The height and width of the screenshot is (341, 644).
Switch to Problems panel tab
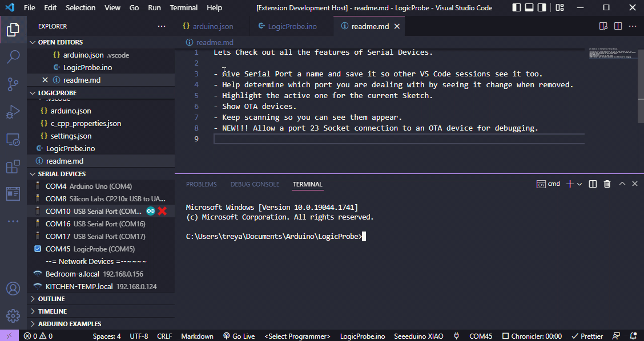(201, 184)
